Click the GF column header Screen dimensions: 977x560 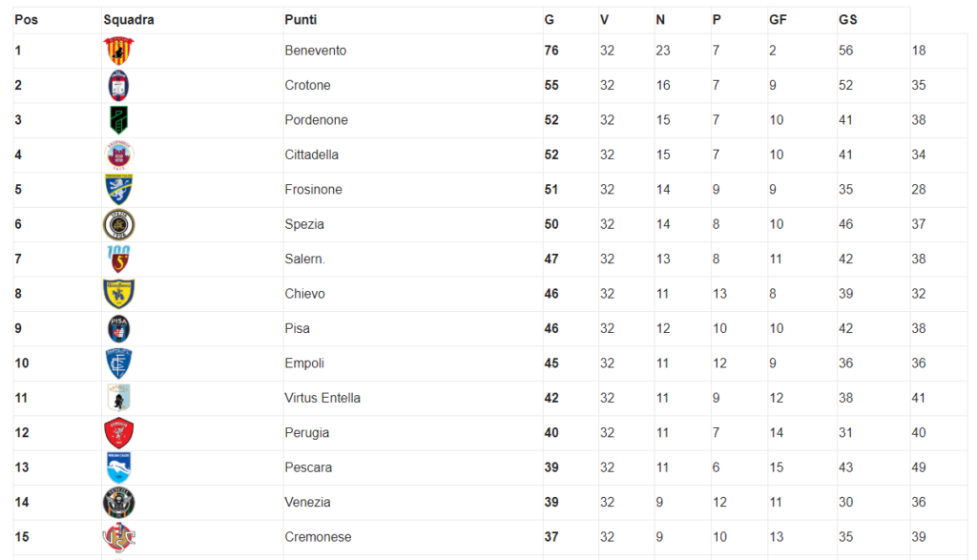click(778, 20)
